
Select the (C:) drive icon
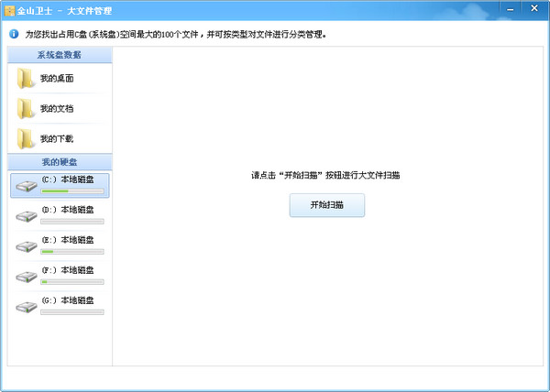click(x=27, y=186)
